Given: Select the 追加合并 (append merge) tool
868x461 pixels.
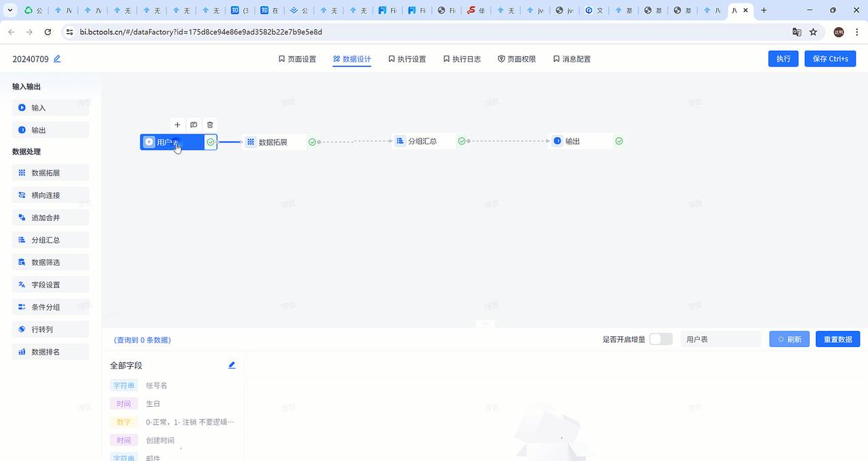Looking at the screenshot, I should 50,217.
